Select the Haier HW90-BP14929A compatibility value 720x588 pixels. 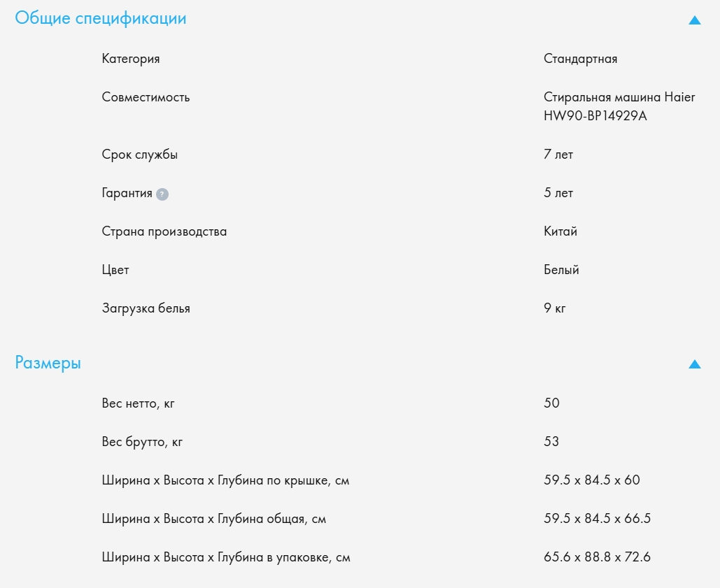click(x=619, y=106)
